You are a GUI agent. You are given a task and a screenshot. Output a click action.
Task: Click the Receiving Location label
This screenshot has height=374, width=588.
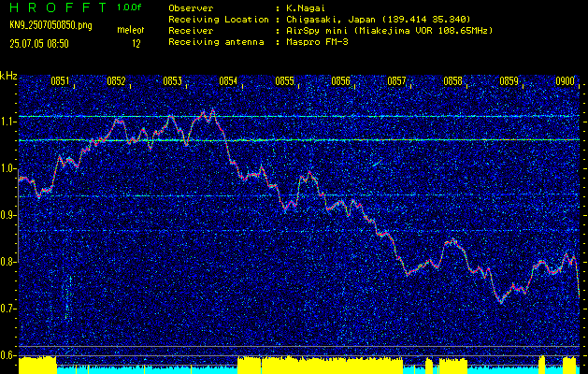219,19
